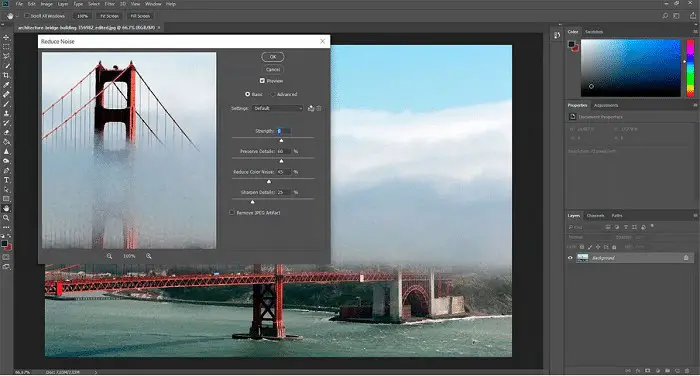Open the workspace switcher icon dropdown
700x376 pixels.
pyautogui.click(x=677, y=16)
